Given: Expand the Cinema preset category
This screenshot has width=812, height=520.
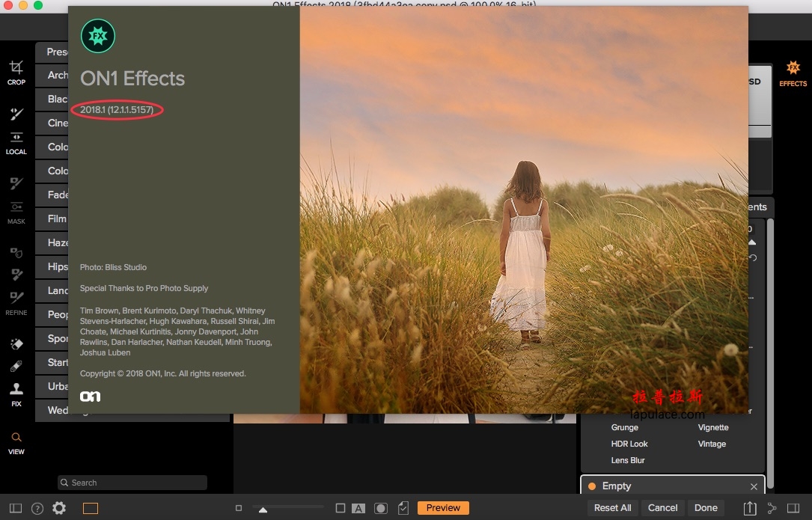Looking at the screenshot, I should click(52, 123).
